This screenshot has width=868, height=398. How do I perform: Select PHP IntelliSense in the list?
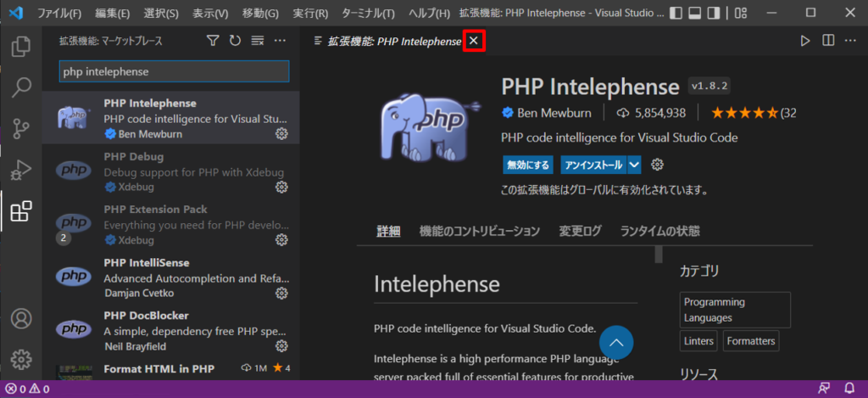pos(171,277)
